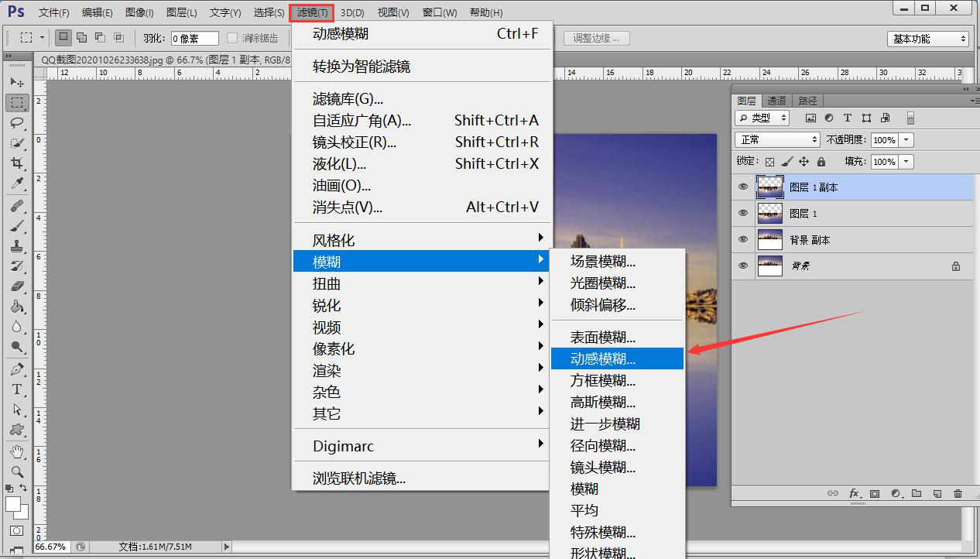980x559 pixels.
Task: Select the Dodge tool
Action: click(17, 347)
